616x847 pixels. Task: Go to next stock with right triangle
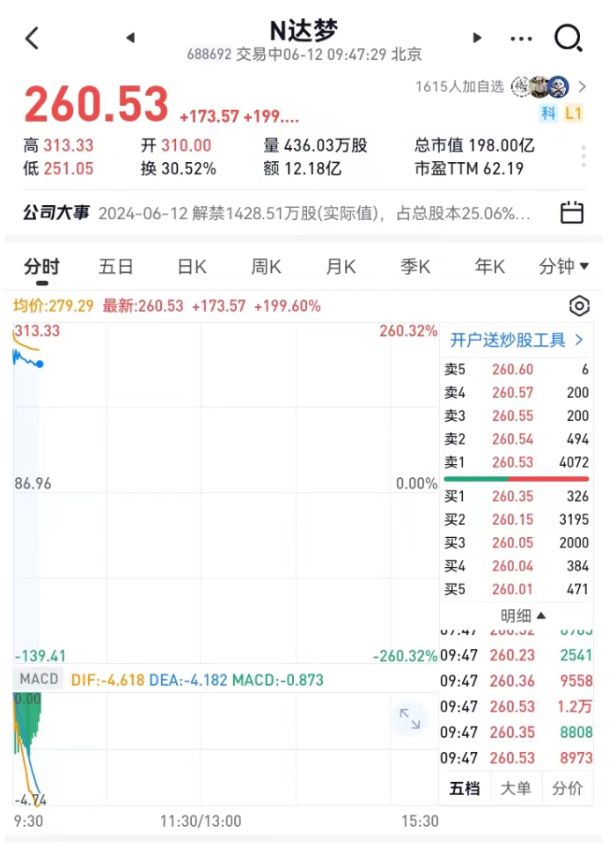tap(477, 38)
